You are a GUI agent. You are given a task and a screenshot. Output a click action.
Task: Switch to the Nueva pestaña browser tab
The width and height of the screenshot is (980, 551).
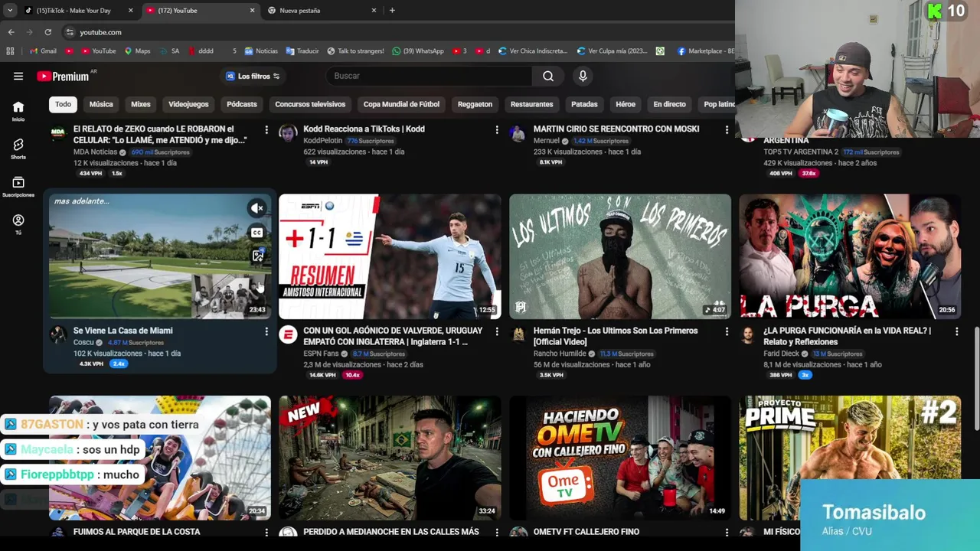tap(322, 11)
